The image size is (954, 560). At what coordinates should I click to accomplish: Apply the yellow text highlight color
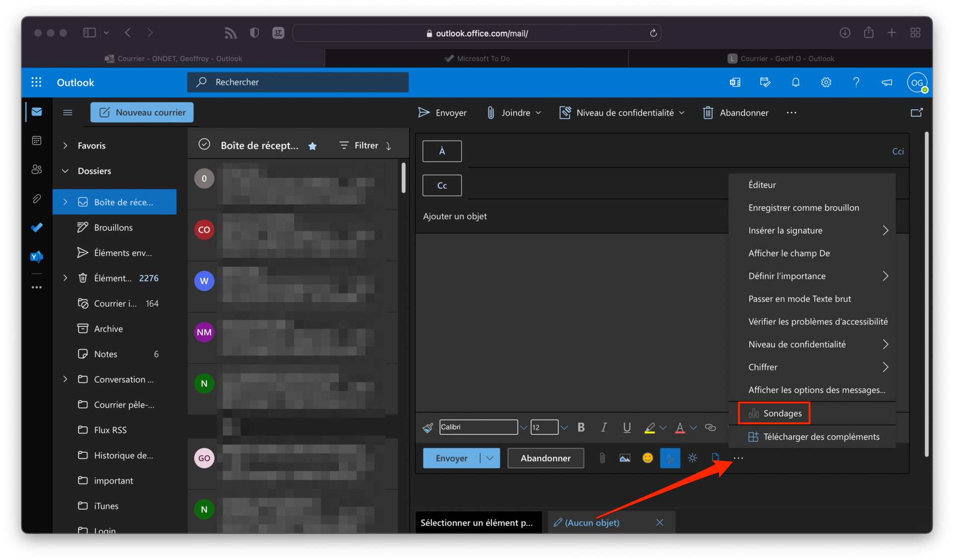tap(649, 428)
